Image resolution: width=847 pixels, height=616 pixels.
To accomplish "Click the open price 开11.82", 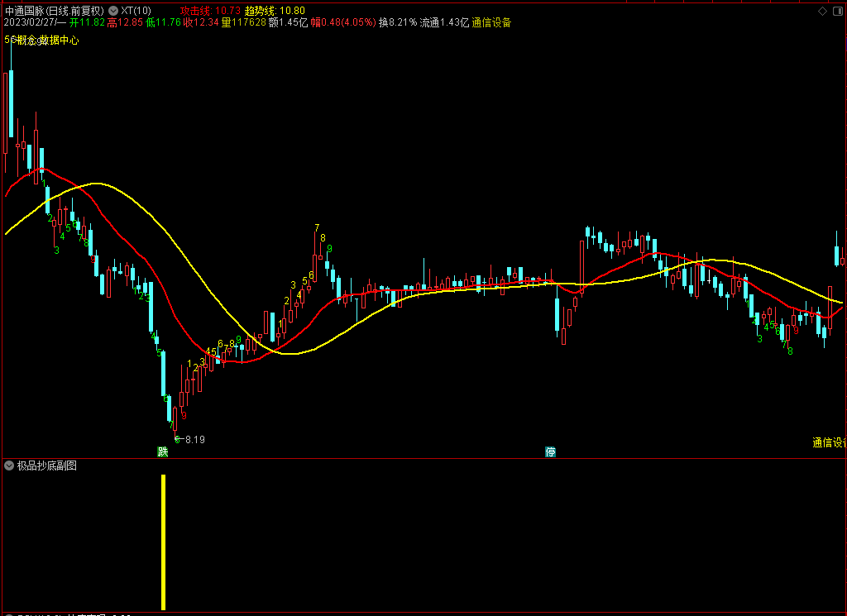I will [x=87, y=22].
